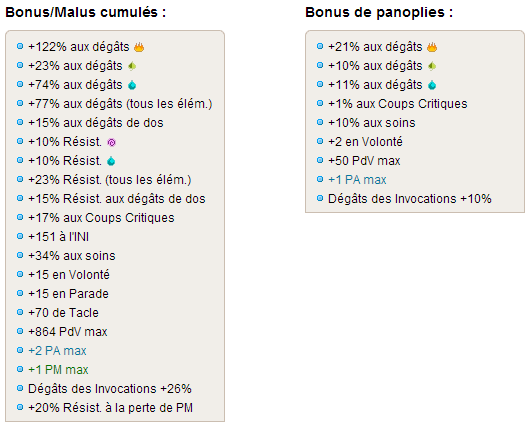531x437 pixels.
Task: Click the water drop icon next to +10% Résist.
Action: [111, 161]
